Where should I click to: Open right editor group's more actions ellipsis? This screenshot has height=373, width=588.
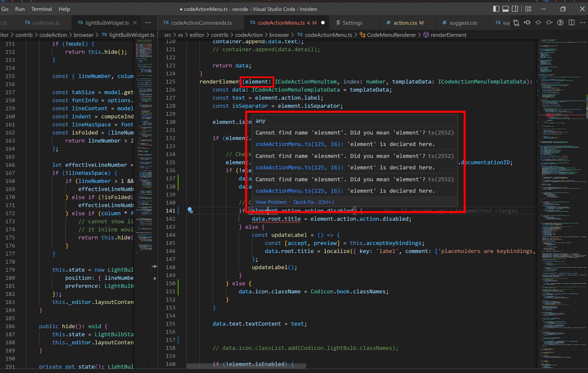pos(582,23)
